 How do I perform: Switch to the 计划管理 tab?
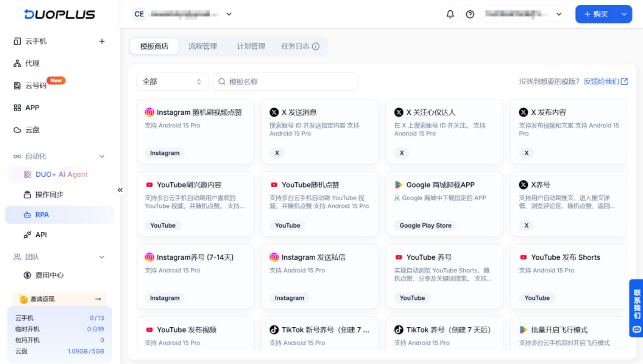point(251,46)
